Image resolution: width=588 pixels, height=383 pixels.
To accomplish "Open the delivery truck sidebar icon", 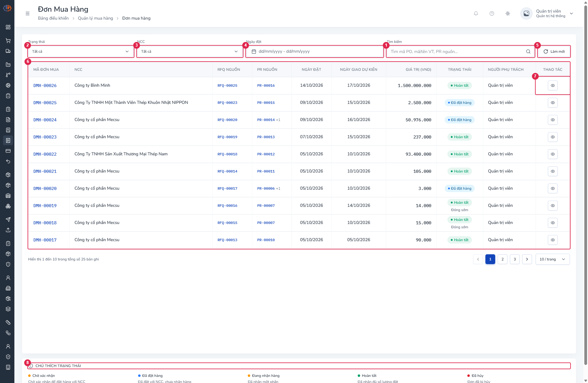I will pos(8,51).
